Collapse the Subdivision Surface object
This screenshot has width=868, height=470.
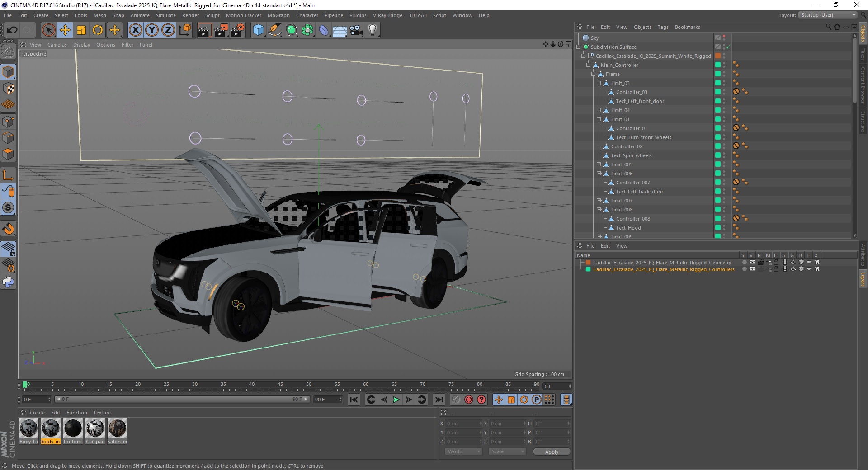[578, 47]
